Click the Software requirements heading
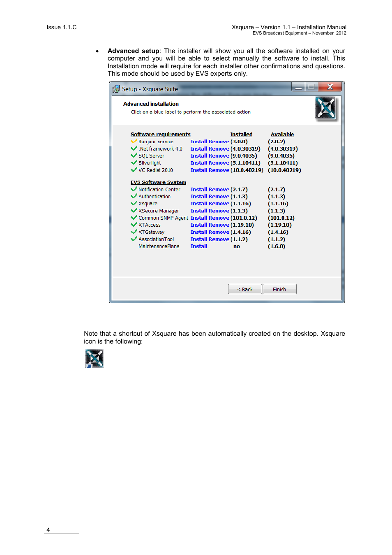The image size is (392, 555). (161, 135)
